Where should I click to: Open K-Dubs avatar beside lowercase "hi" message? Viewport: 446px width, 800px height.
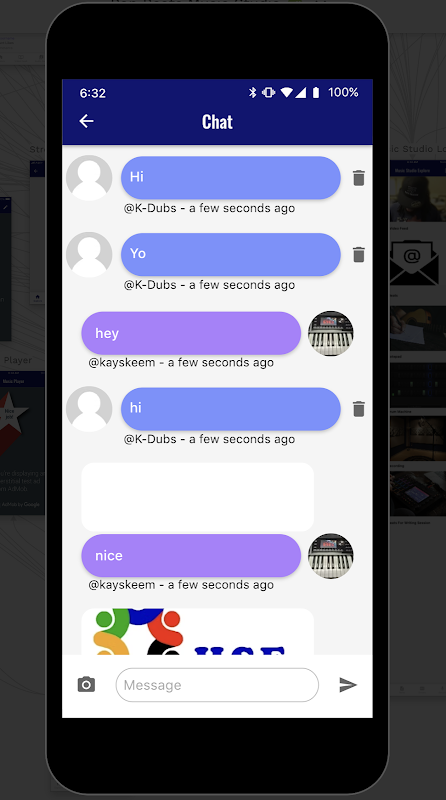tap(89, 409)
